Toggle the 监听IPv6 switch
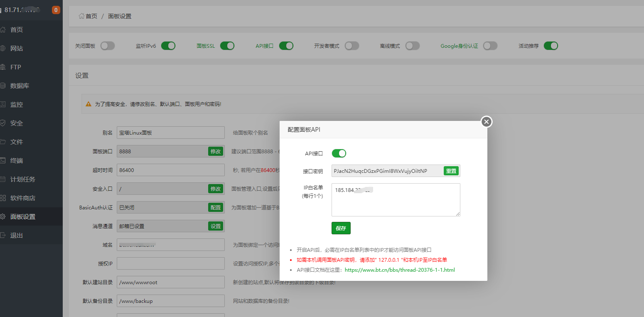 (x=168, y=46)
